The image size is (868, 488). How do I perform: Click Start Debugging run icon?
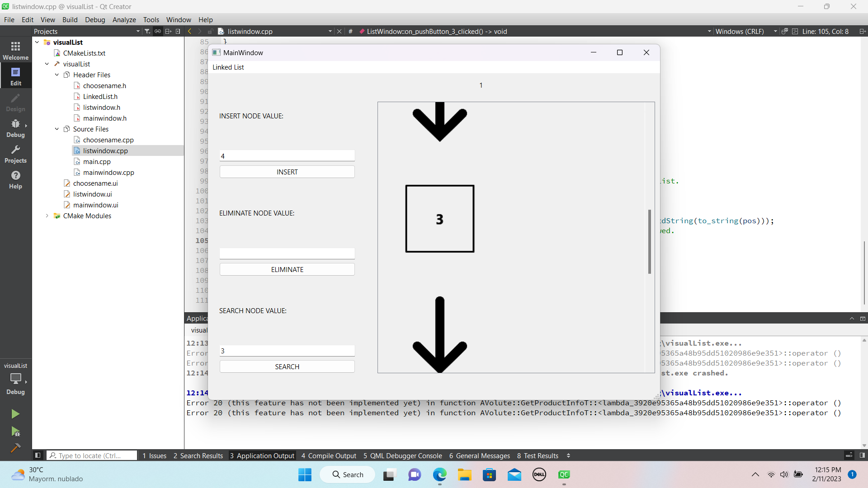click(x=15, y=432)
